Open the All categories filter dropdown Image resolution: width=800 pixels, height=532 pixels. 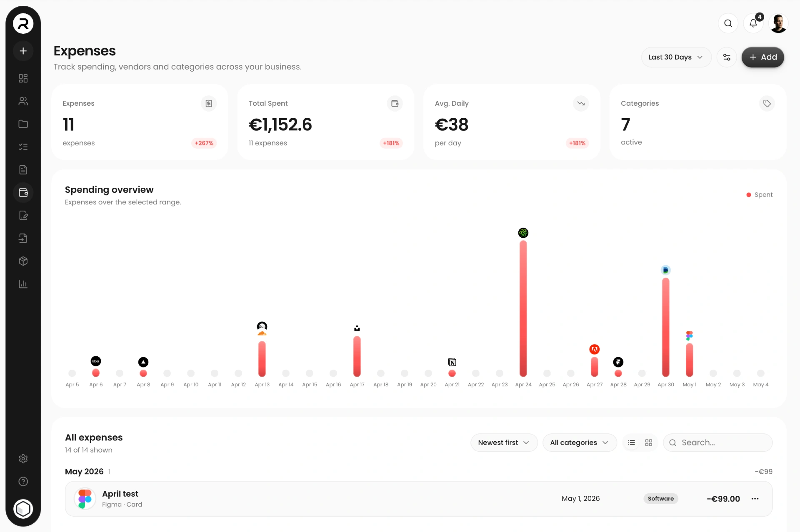pyautogui.click(x=580, y=443)
